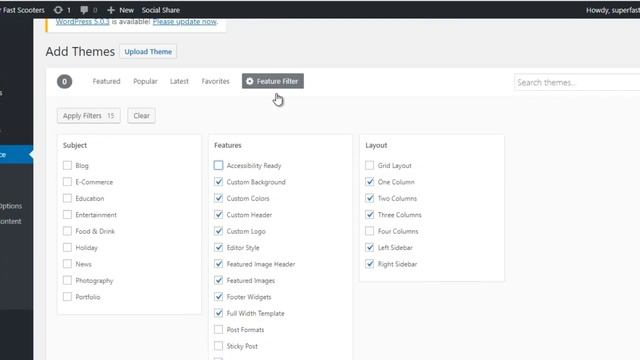Check the Post Formats checkbox

tap(218, 329)
